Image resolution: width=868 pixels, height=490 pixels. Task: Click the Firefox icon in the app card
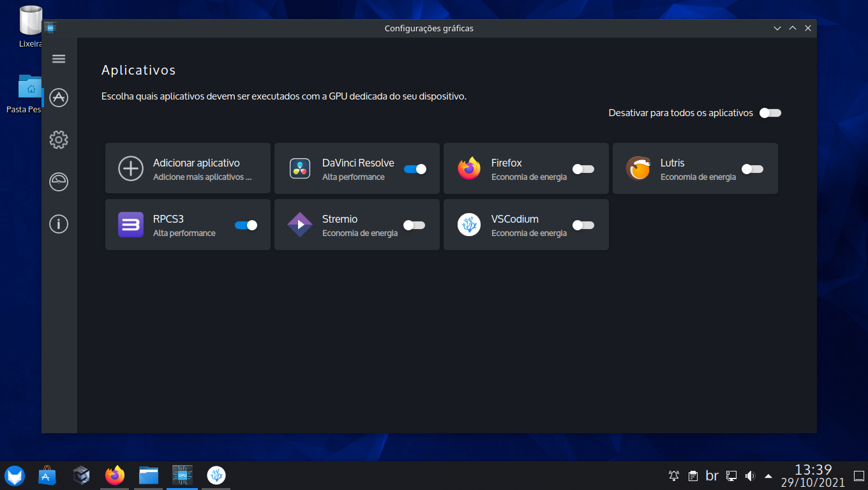(468, 168)
